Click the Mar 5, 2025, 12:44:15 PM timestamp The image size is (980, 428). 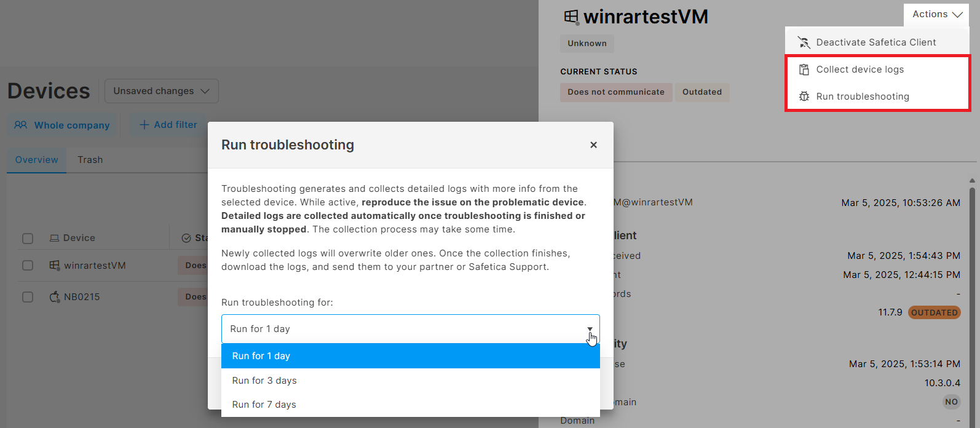(x=902, y=275)
